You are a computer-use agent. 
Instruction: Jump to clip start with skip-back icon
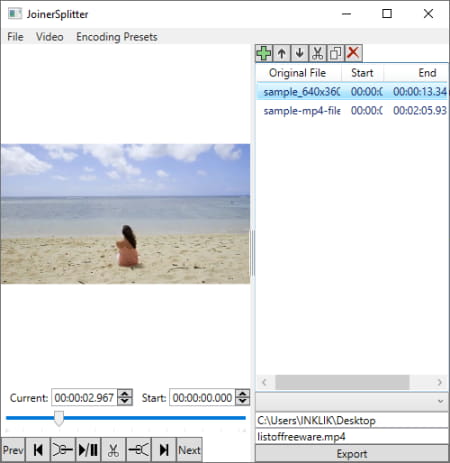point(38,450)
